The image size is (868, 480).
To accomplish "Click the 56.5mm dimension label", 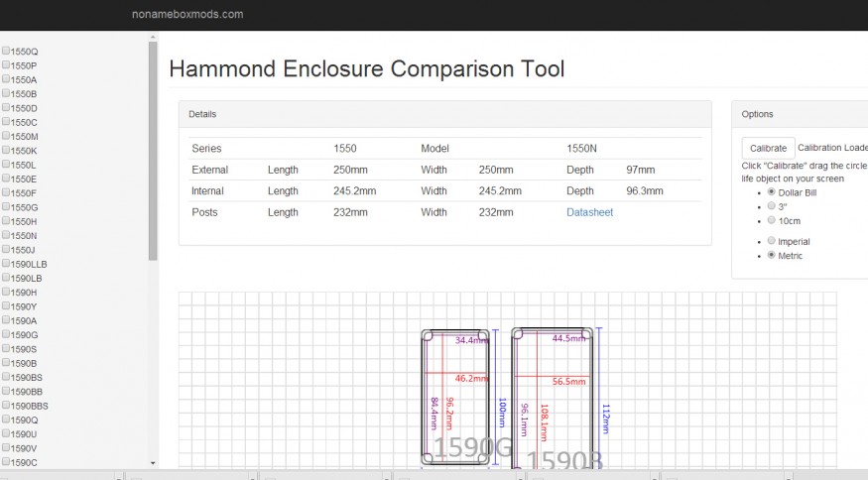I will click(x=568, y=382).
